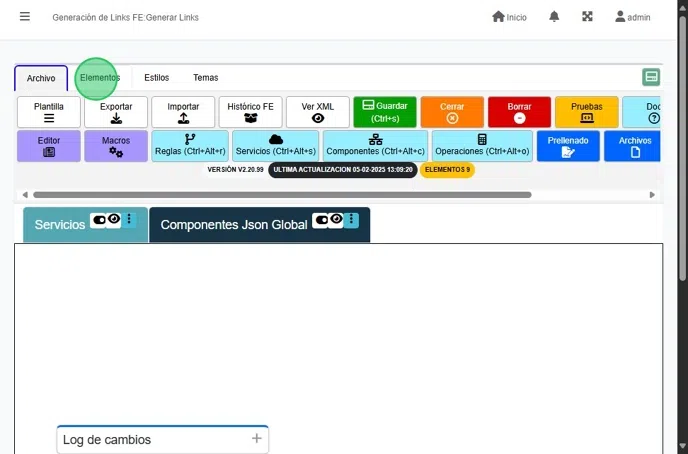Open the Editor tool
The height and width of the screenshot is (454, 688).
coord(49,146)
